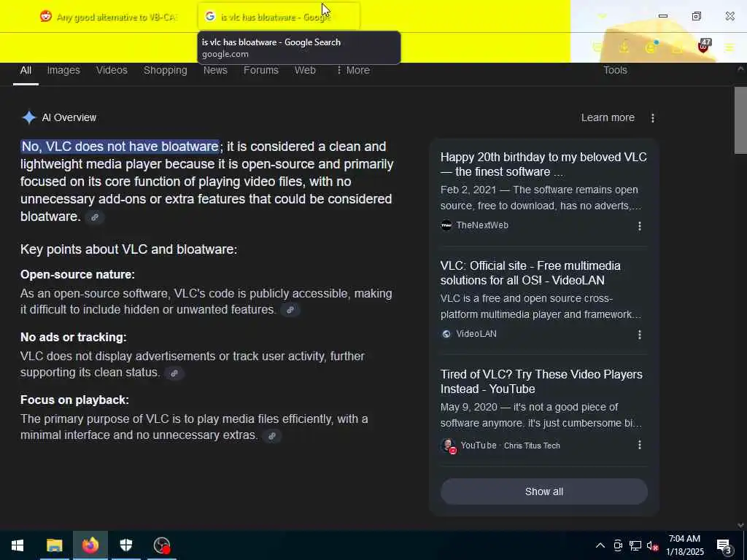Switch to the Videos search tab
The image size is (747, 560).
click(x=112, y=71)
